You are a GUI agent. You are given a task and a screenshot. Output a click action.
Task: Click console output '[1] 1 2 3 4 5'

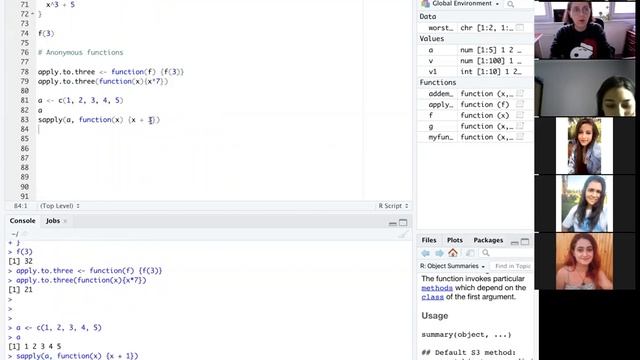tap(35, 347)
